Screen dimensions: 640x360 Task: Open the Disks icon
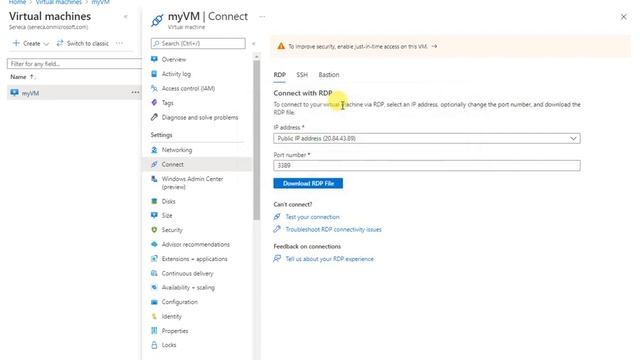(154, 201)
